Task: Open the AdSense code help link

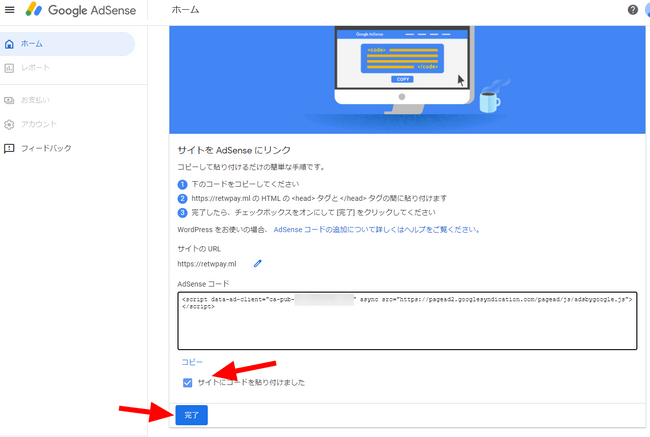Action: pyautogui.click(x=376, y=230)
